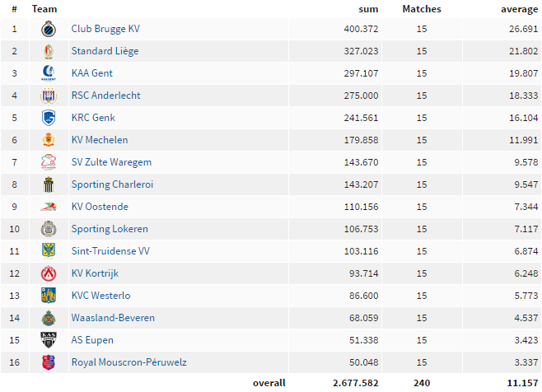Open the KV Oostende team link

point(100,207)
